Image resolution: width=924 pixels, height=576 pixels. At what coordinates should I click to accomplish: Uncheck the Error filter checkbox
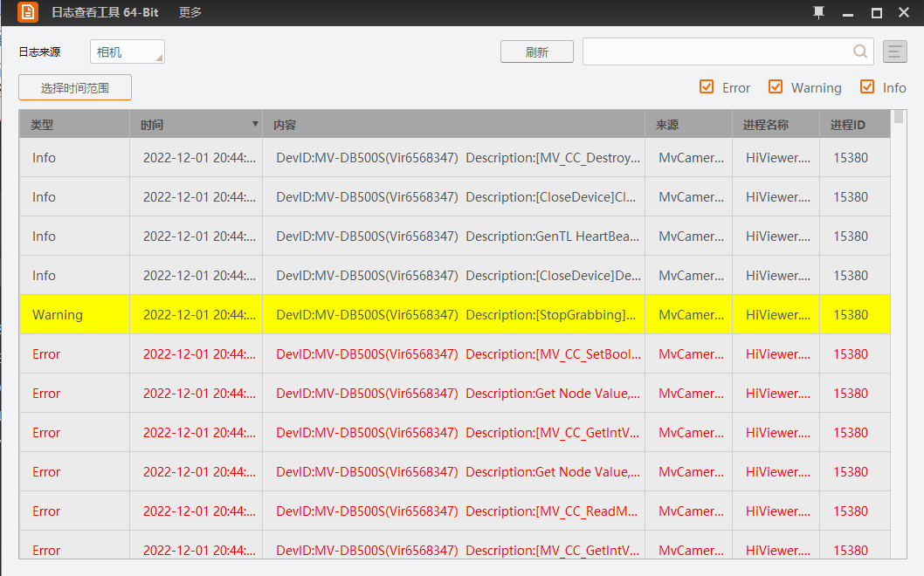click(707, 87)
